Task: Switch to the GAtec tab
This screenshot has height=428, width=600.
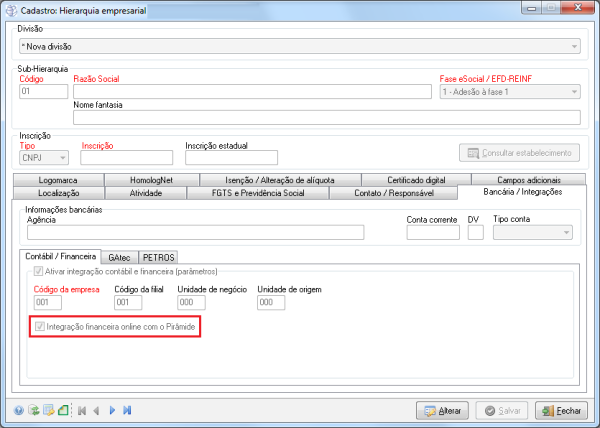Action: [x=119, y=257]
